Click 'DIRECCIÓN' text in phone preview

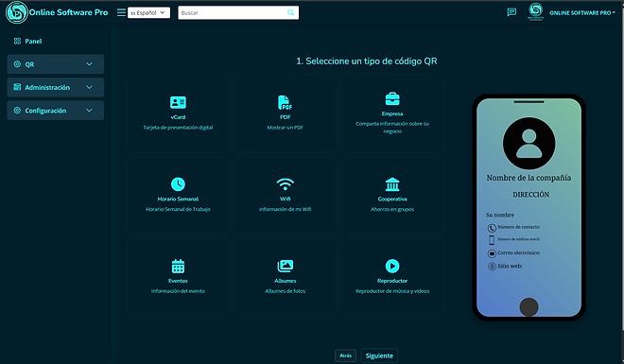pyautogui.click(x=531, y=195)
